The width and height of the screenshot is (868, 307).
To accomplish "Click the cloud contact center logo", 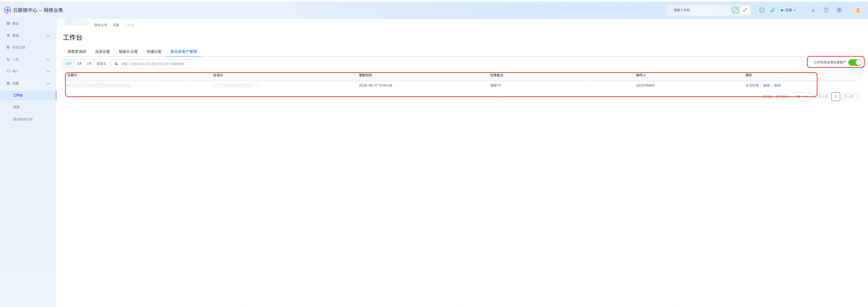I will click(x=7, y=10).
